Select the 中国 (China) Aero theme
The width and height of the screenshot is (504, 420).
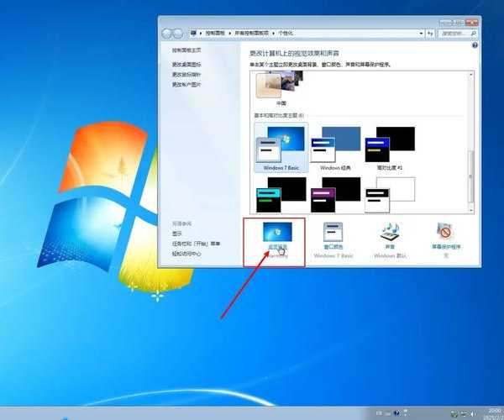click(x=280, y=86)
